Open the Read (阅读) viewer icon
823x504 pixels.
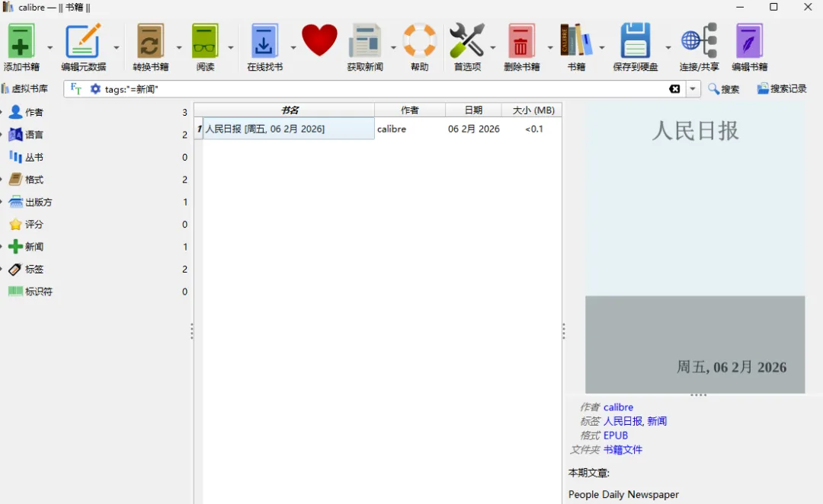click(x=205, y=41)
